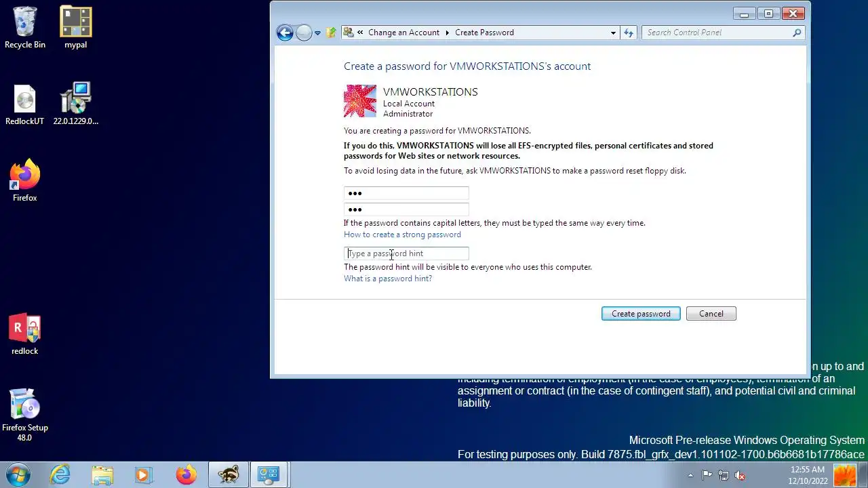This screenshot has width=868, height=488.
Task: Open the network tray icon
Action: coord(724,476)
